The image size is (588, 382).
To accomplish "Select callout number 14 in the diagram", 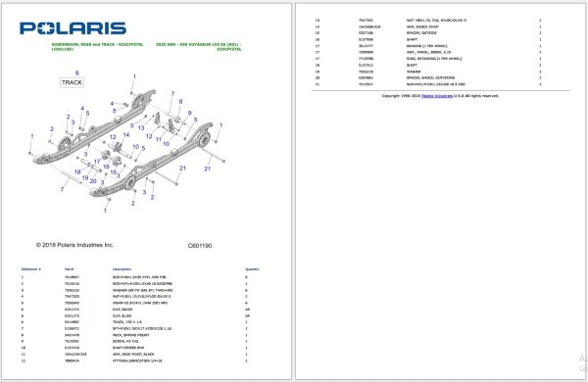I will tap(126, 135).
